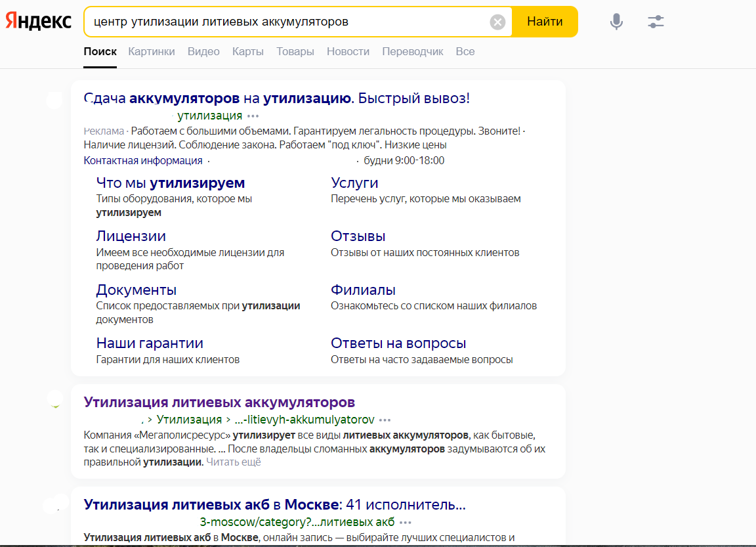Expand Контактная информация of the ad
The height and width of the screenshot is (547, 756).
[x=129, y=160]
